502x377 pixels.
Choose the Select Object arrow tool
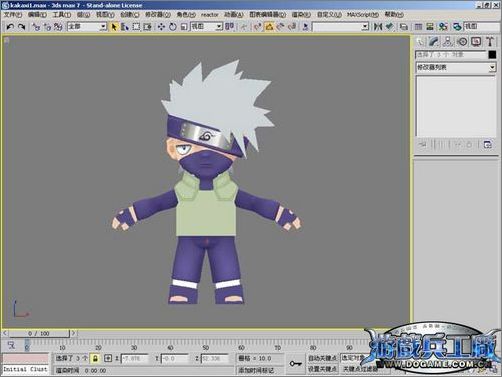114,27
